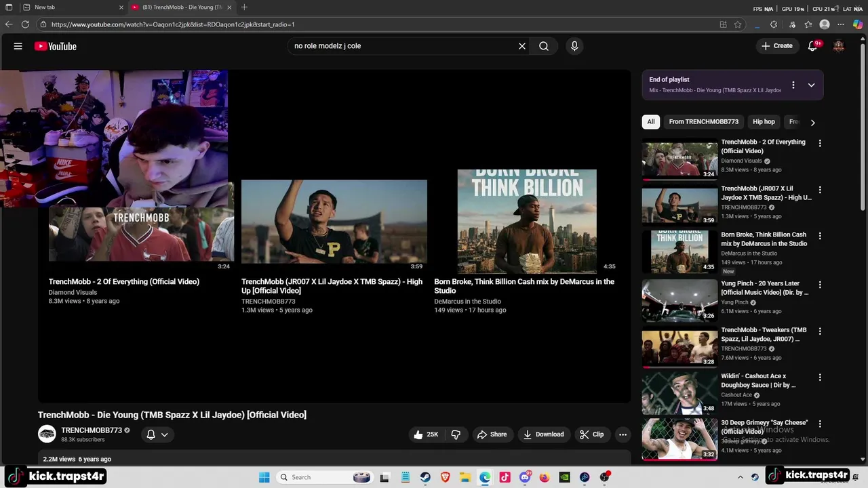Viewport: 868px width, 488px height.
Task: Open Firefox from the taskbar
Action: [x=545, y=477]
